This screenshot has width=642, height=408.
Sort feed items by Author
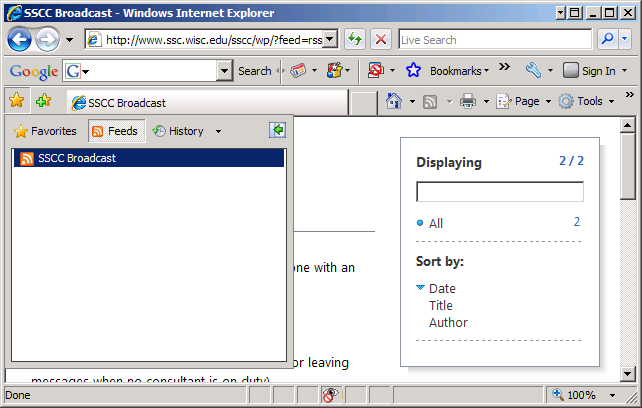click(x=448, y=322)
